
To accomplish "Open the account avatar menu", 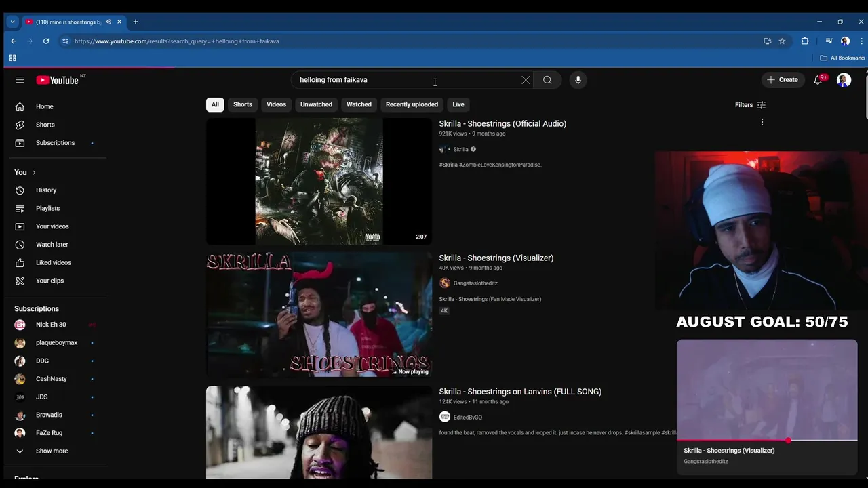I will pos(844,80).
